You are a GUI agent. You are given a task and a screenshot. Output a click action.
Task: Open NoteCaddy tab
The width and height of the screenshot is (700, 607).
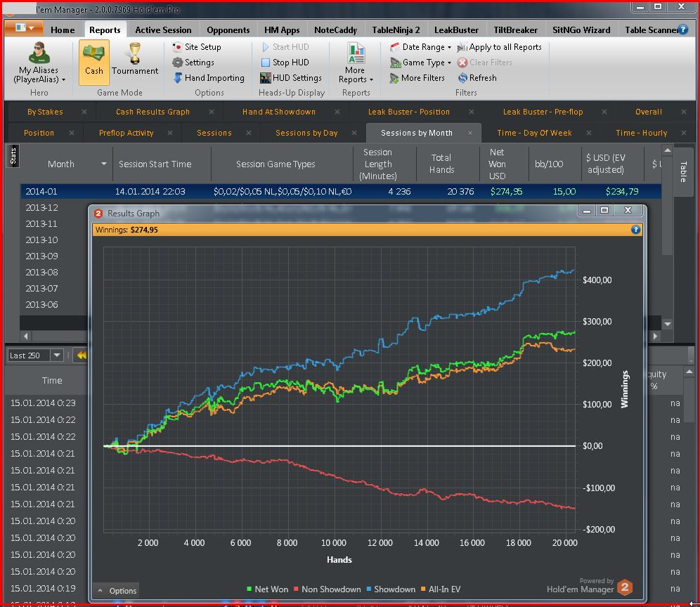click(335, 30)
